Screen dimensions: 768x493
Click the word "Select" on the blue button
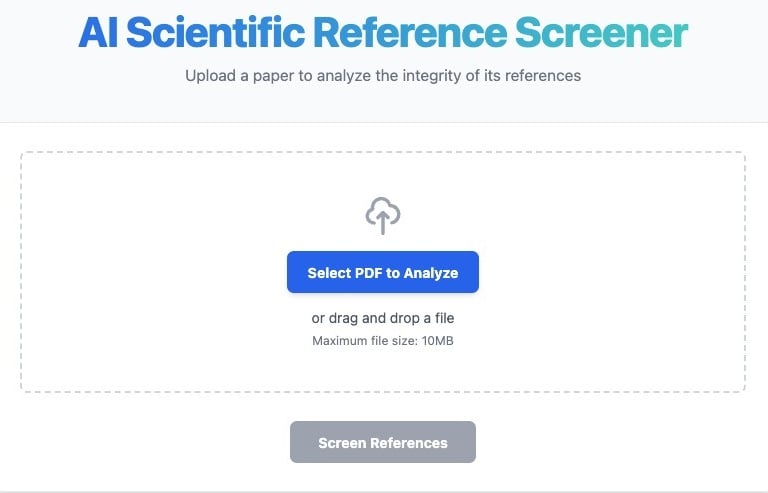coord(329,273)
